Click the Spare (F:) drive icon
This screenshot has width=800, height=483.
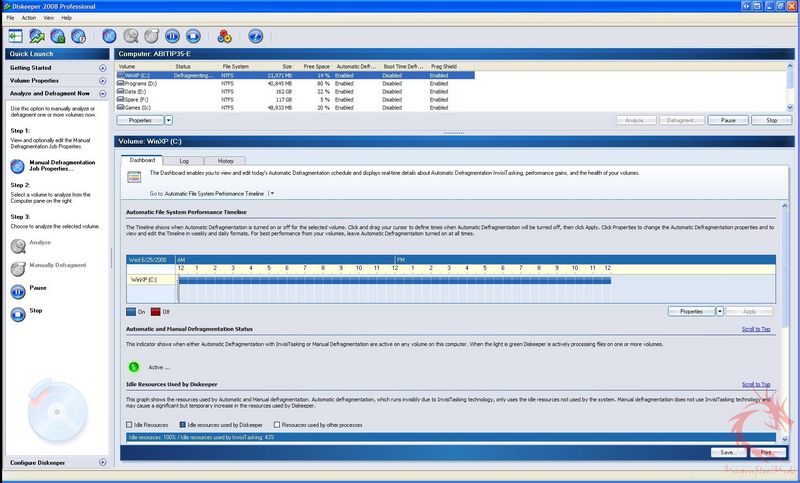120,99
